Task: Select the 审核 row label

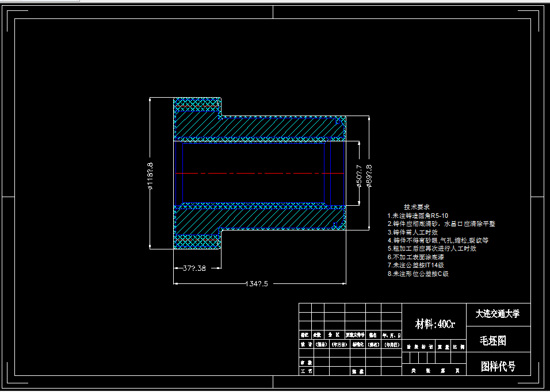Action: pos(306,362)
